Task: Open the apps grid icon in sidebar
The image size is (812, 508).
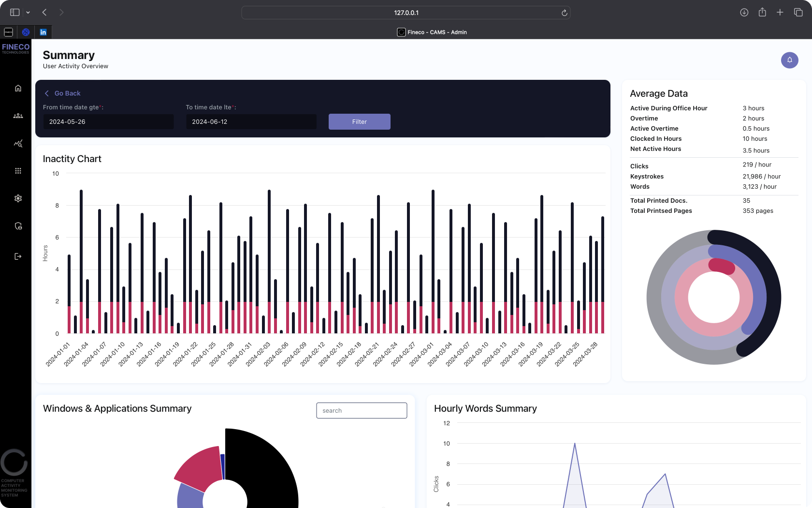Action: (x=18, y=171)
